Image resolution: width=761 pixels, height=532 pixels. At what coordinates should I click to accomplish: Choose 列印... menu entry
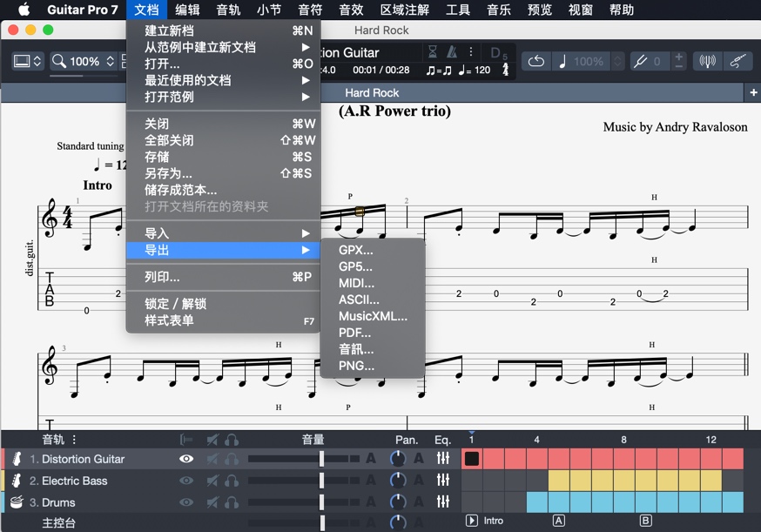pos(223,277)
